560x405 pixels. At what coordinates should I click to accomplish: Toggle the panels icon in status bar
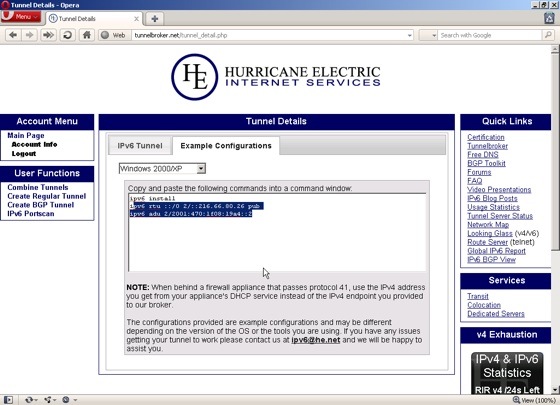tap(8, 400)
